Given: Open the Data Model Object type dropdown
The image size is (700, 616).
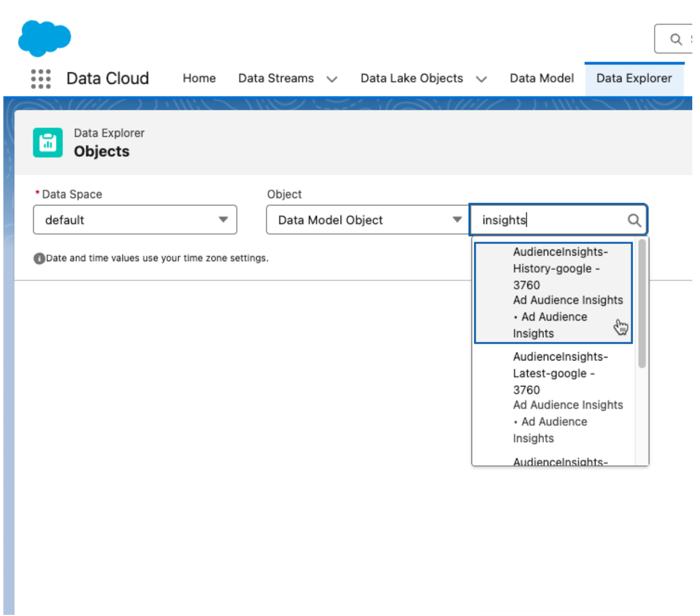Looking at the screenshot, I should tap(368, 220).
